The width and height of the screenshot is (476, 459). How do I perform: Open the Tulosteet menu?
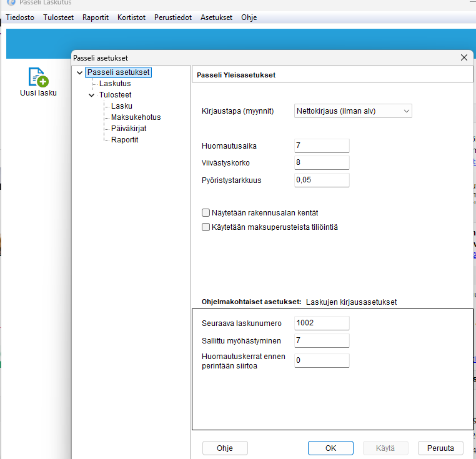click(58, 17)
